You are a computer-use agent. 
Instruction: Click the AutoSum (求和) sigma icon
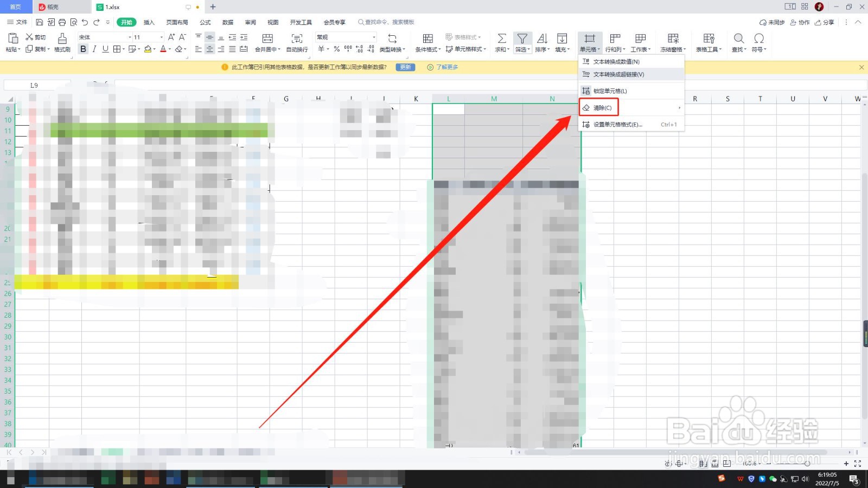(x=502, y=38)
